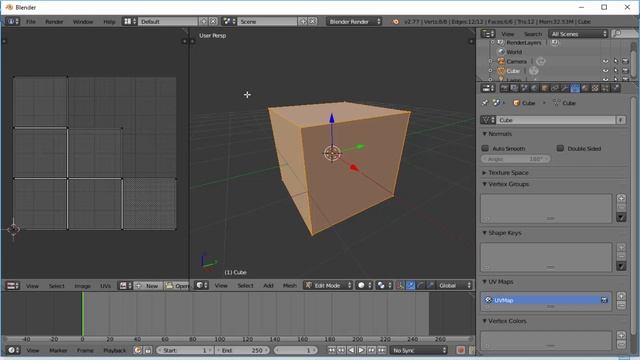Open the Render Layers properties tab icon
The image size is (640, 360).
click(x=514, y=88)
